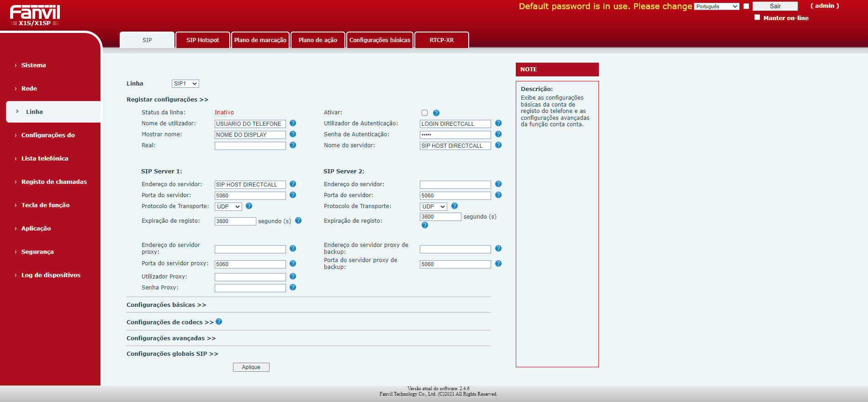Open Sistema in the sidebar
Image resolution: width=868 pixels, height=402 pixels.
(x=34, y=65)
